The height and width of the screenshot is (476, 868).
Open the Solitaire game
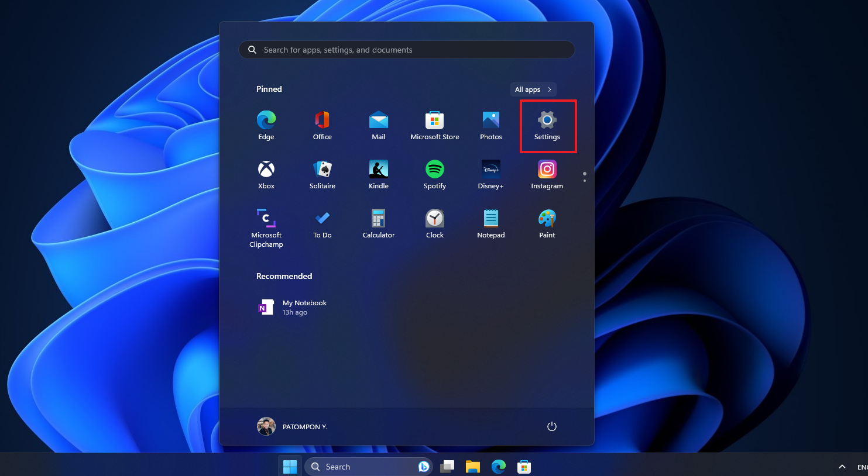click(323, 174)
